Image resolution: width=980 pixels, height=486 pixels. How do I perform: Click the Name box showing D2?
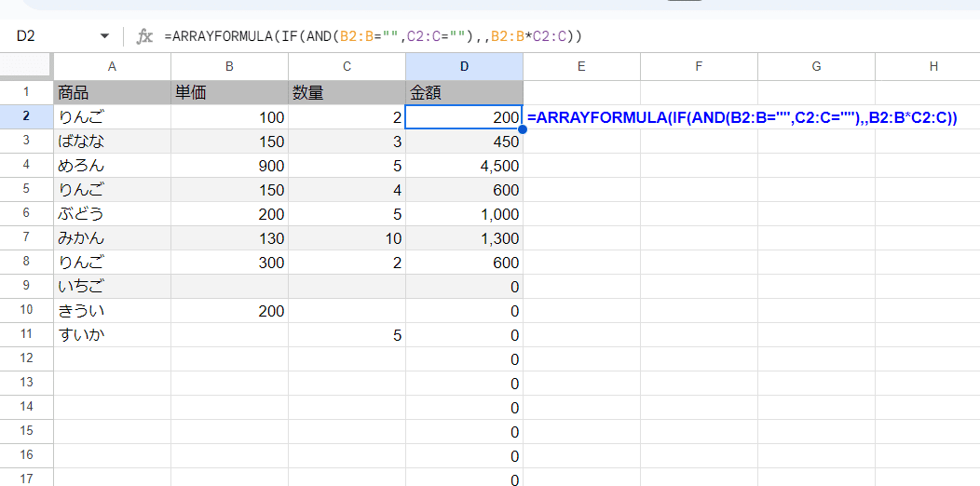coord(26,37)
